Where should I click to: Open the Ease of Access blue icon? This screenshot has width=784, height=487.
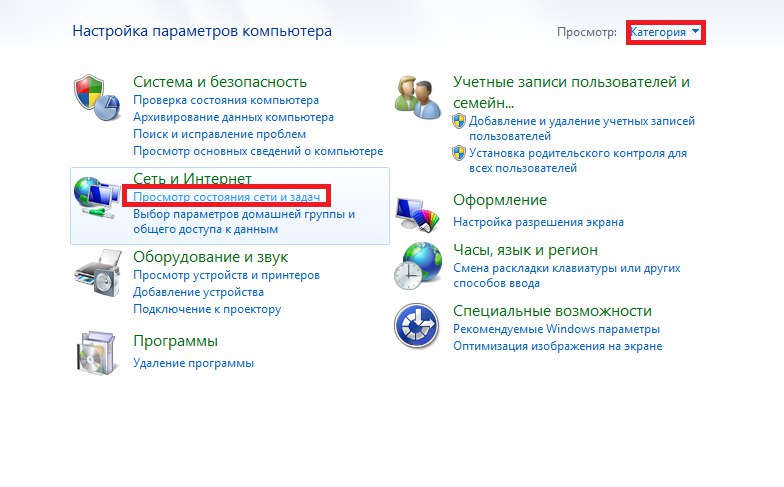(416, 326)
